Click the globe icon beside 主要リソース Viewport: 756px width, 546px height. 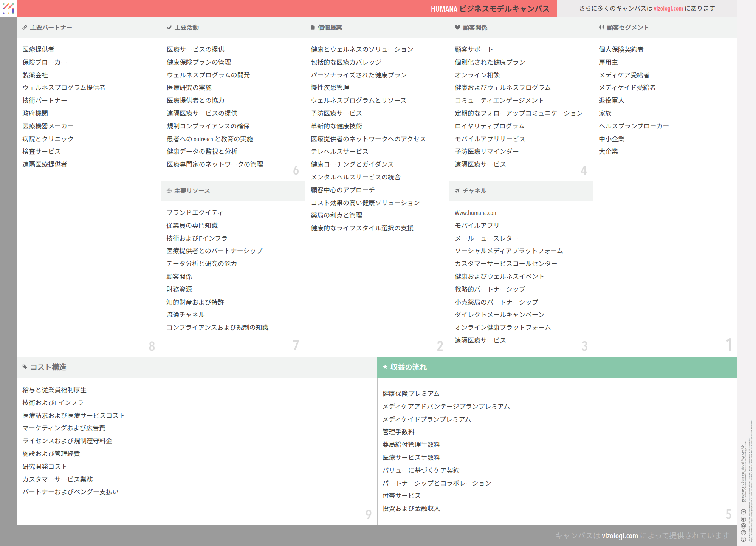(x=169, y=191)
